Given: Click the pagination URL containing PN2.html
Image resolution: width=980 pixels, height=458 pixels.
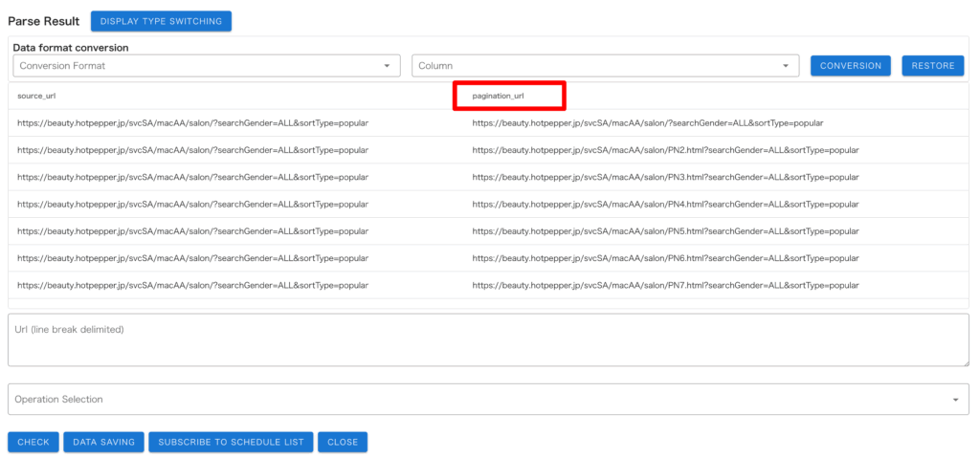Looking at the screenshot, I should point(666,150).
